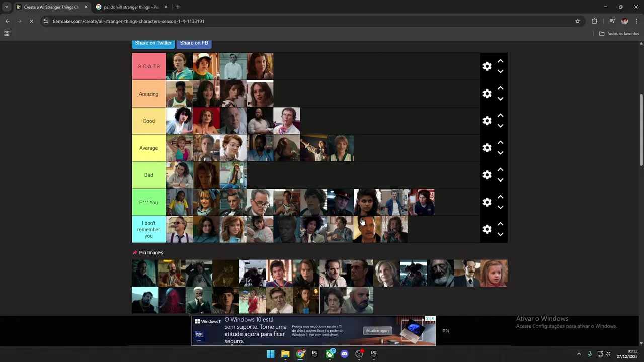This screenshot has width=644, height=362.
Task: Open Chrome profile avatar
Action: [624, 21]
